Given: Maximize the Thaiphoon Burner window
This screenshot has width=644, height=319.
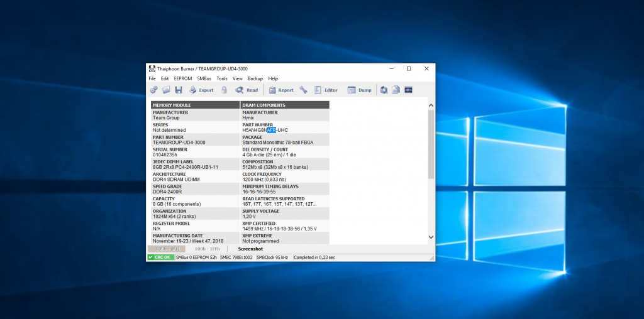Looking at the screenshot, I should 409,69.
